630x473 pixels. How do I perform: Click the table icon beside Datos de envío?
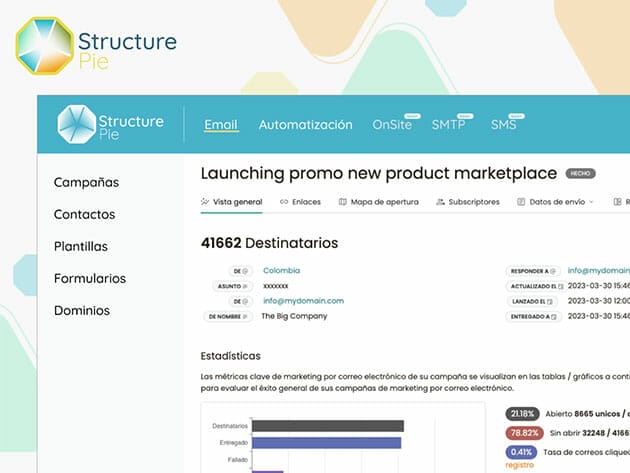tap(522, 202)
